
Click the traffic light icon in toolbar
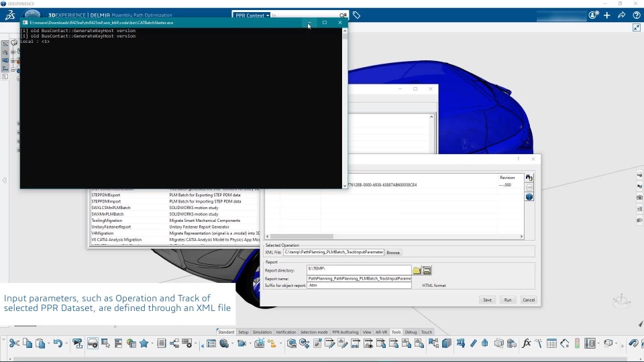[577, 343]
